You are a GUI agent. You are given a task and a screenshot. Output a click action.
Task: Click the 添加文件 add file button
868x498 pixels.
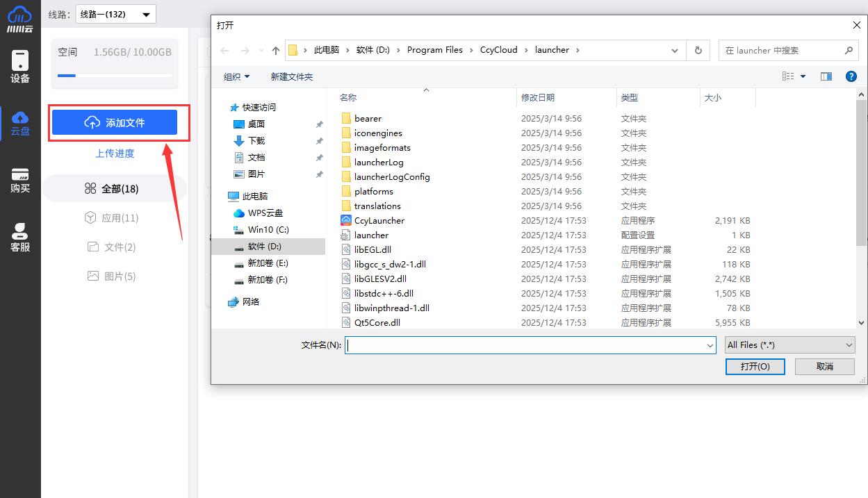pyautogui.click(x=115, y=123)
